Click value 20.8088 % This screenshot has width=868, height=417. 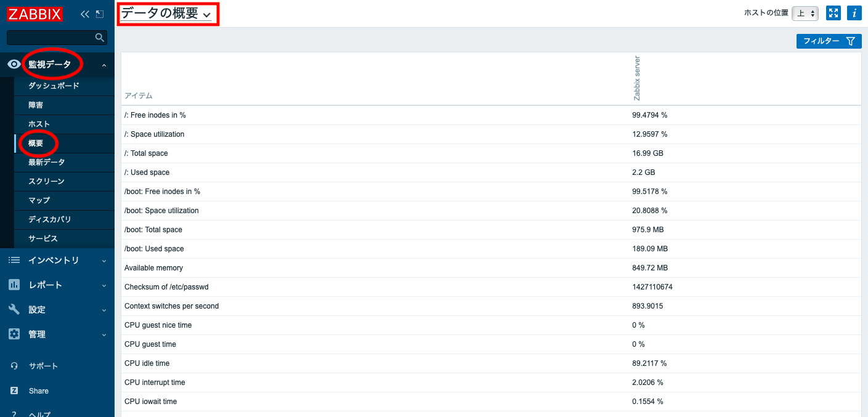tap(649, 211)
